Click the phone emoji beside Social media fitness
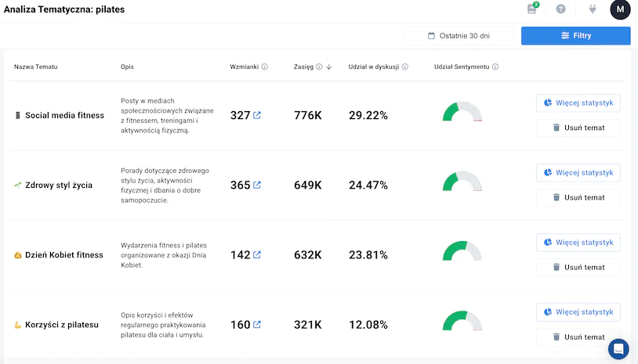 [17, 115]
